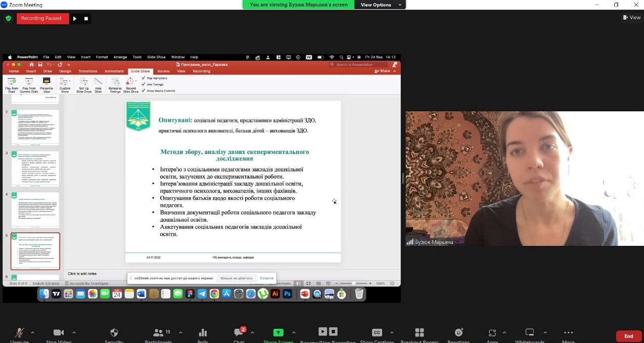The width and height of the screenshot is (644, 343).
Task: Select slide 3 thumbnail in sidebar
Action: pyautogui.click(x=35, y=168)
